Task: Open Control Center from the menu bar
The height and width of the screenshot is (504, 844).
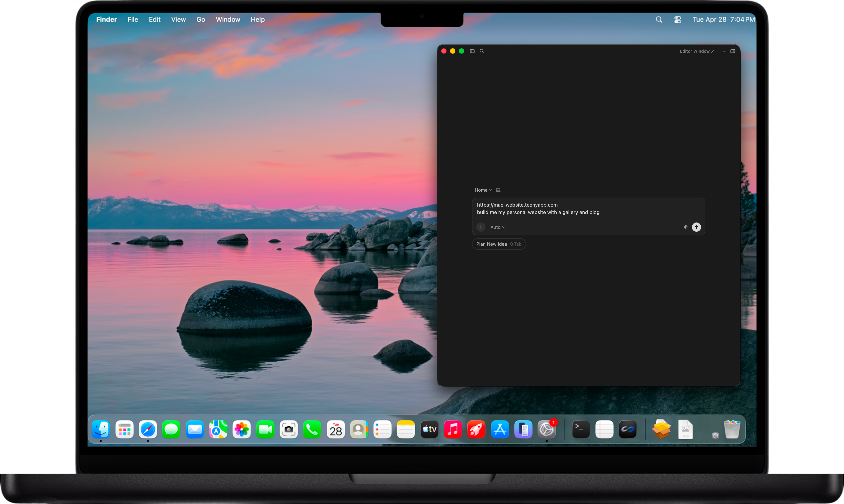Action: point(678,20)
